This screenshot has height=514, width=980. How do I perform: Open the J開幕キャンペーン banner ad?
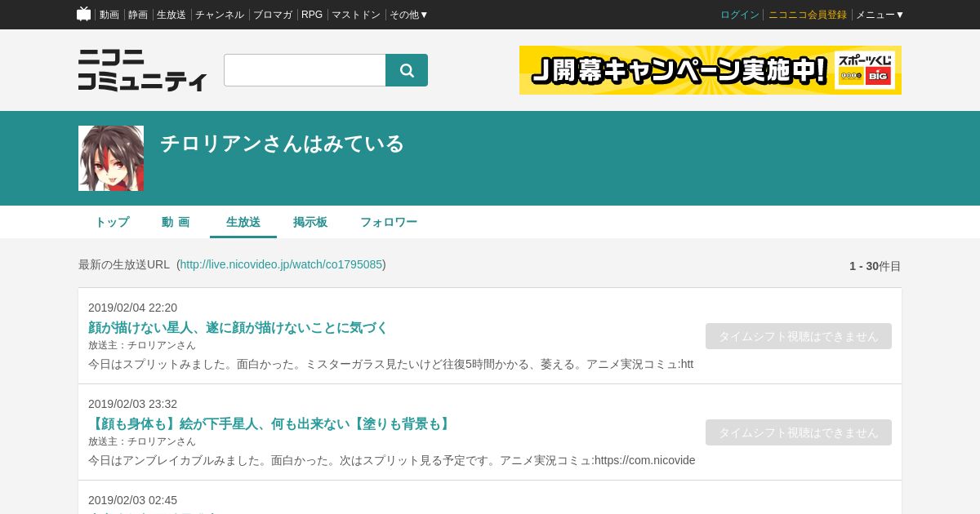click(710, 70)
